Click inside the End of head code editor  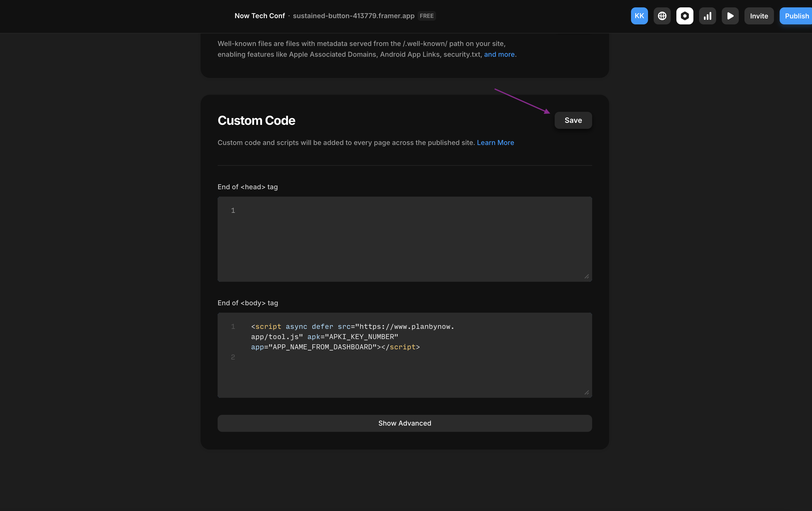pos(405,239)
